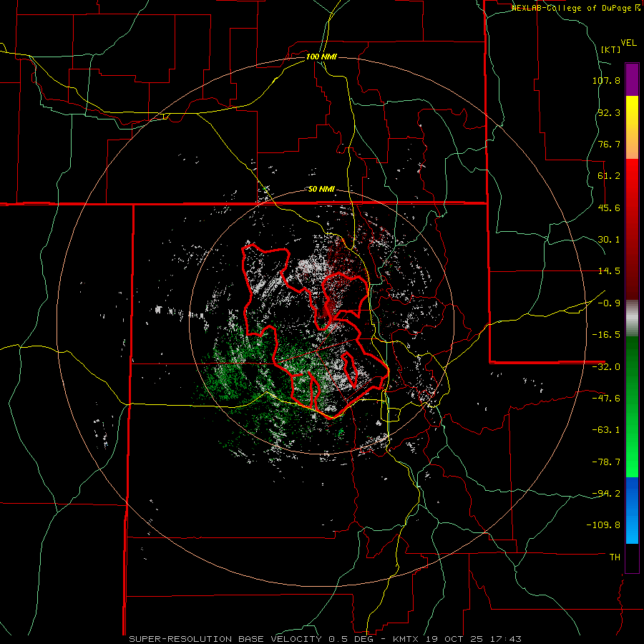
Task: Select the -0.9 scale value
Action: [609, 303]
